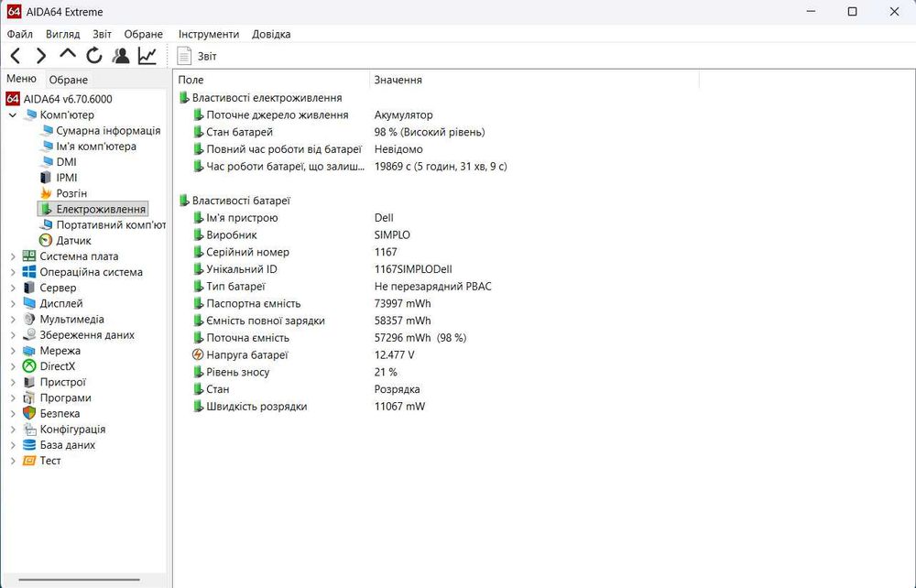Switch to the Обране sidebar tab
The height and width of the screenshot is (588, 916).
pos(69,80)
